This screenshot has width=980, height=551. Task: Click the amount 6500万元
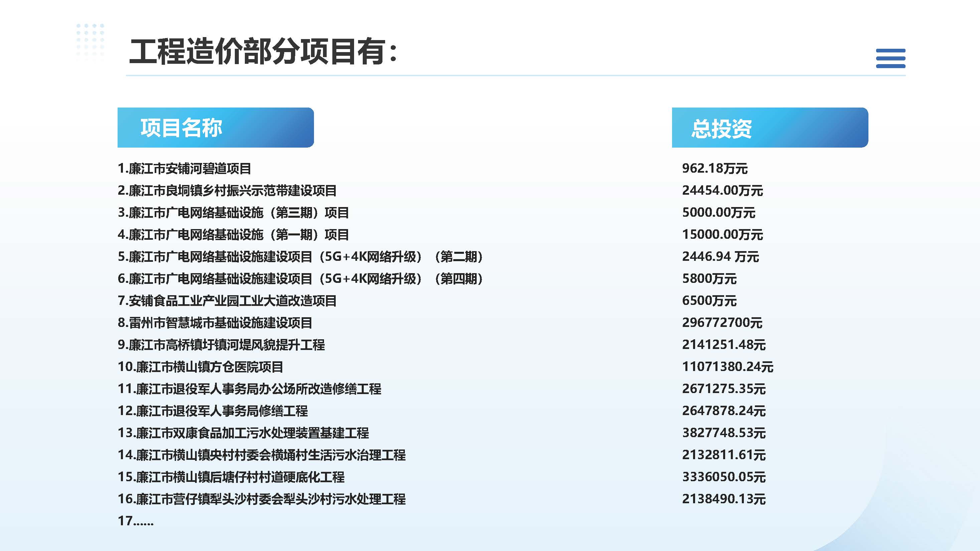tap(709, 301)
